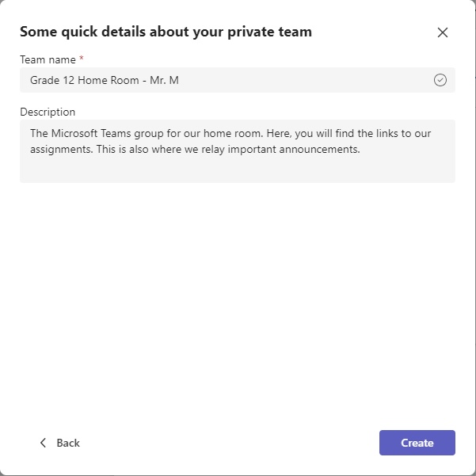
Task: Click the dialog heading text
Action: click(166, 32)
